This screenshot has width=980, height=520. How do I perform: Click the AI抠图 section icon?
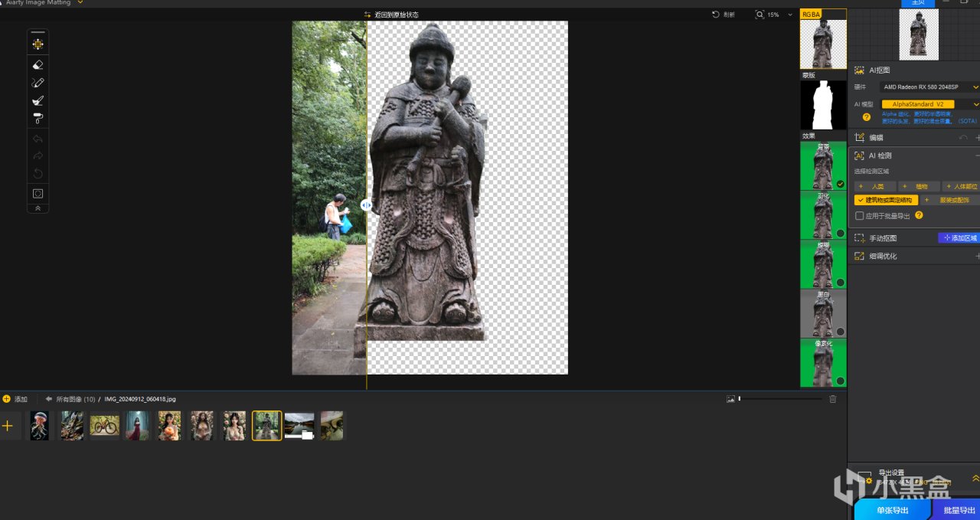pos(860,70)
